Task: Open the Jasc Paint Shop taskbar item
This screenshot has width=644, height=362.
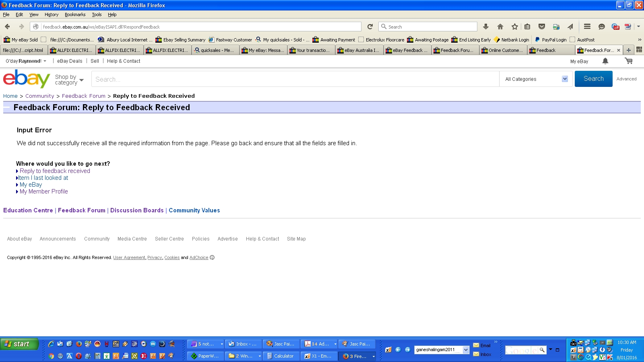Action: [281, 344]
